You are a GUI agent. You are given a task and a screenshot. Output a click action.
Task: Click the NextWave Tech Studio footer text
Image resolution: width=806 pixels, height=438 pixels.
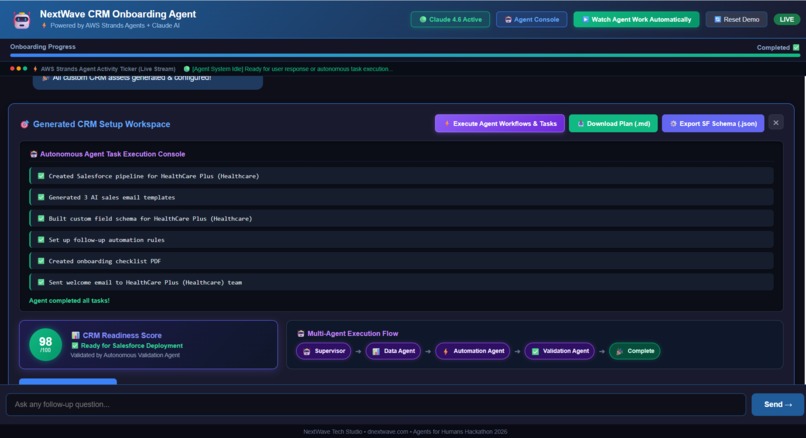tap(405, 432)
